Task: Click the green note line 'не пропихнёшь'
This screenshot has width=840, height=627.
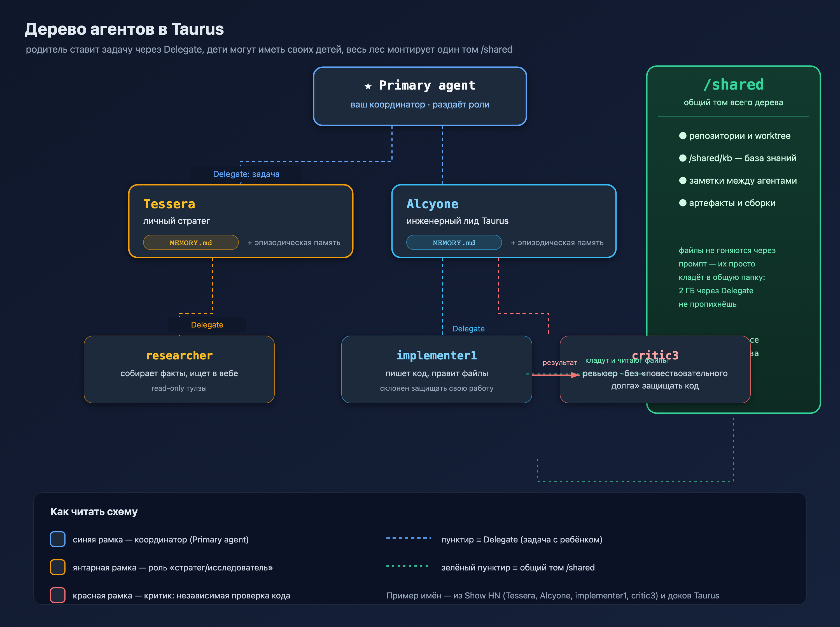Action: pyautogui.click(x=708, y=304)
